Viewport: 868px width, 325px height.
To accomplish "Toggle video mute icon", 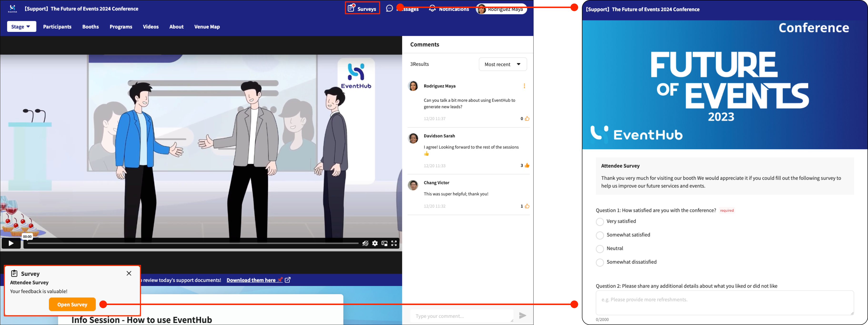I will tap(365, 243).
